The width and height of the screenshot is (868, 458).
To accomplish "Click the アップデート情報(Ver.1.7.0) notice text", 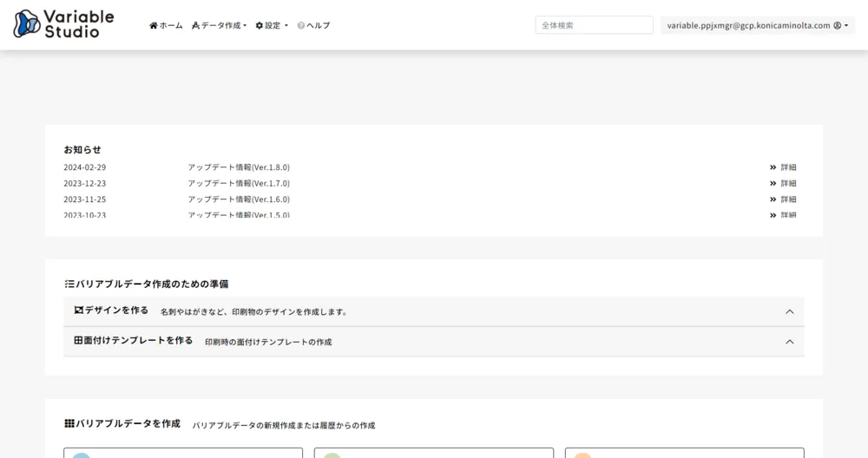I will 239,183.
